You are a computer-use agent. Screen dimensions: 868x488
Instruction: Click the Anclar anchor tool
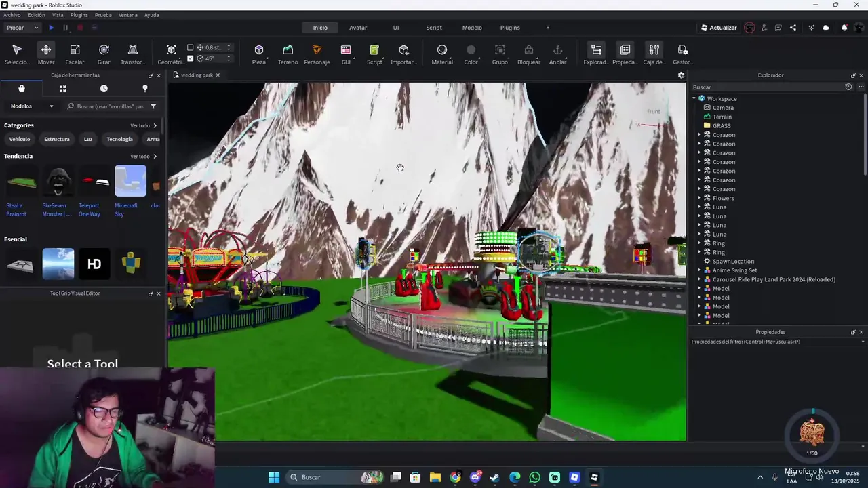pos(558,54)
